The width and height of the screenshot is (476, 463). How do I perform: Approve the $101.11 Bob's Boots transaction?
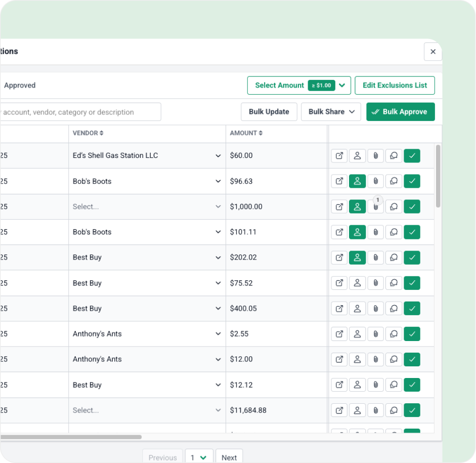pyautogui.click(x=412, y=232)
